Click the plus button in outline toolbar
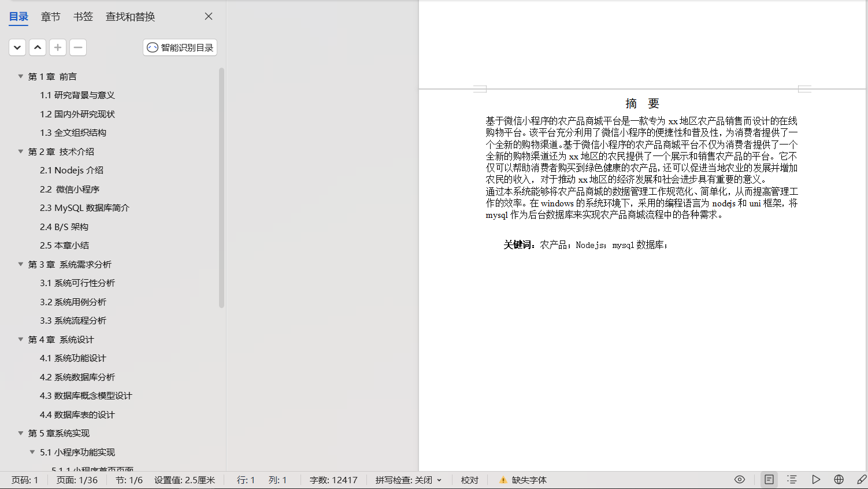868x489 pixels. point(58,47)
